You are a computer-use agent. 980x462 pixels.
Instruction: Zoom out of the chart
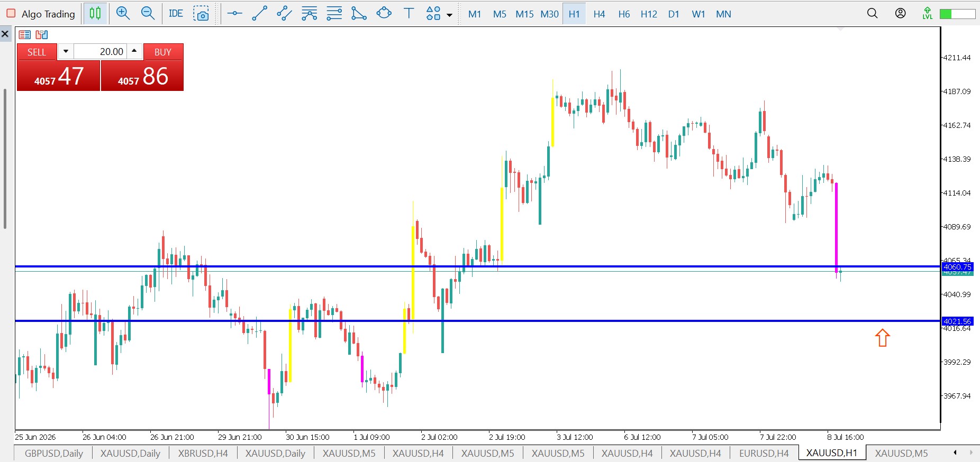(x=148, y=14)
